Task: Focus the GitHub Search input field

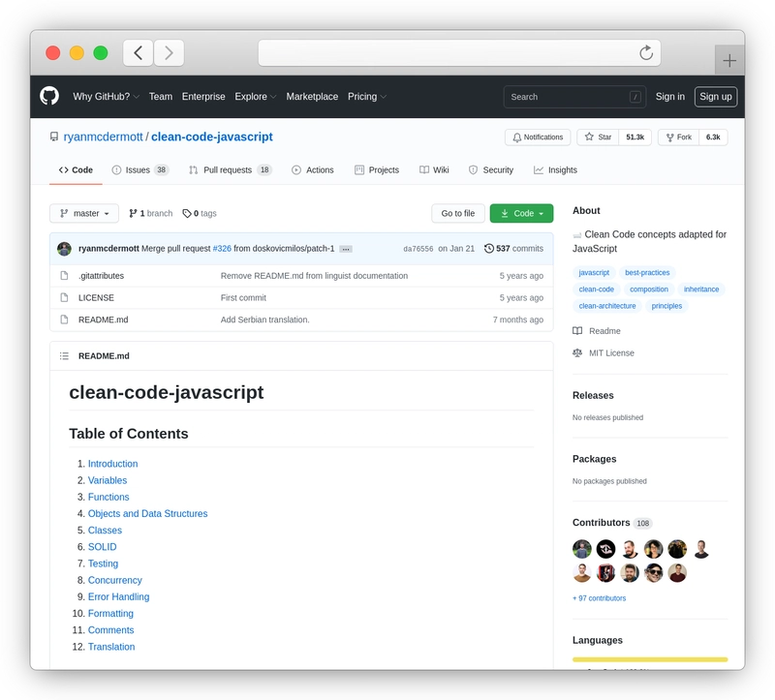Action: click(x=574, y=97)
